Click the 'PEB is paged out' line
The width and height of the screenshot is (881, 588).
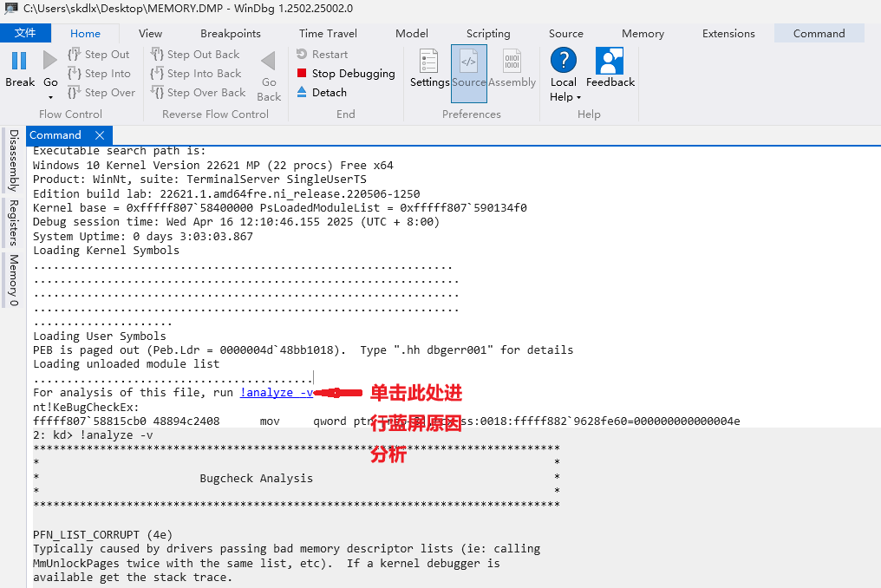tap(303, 350)
